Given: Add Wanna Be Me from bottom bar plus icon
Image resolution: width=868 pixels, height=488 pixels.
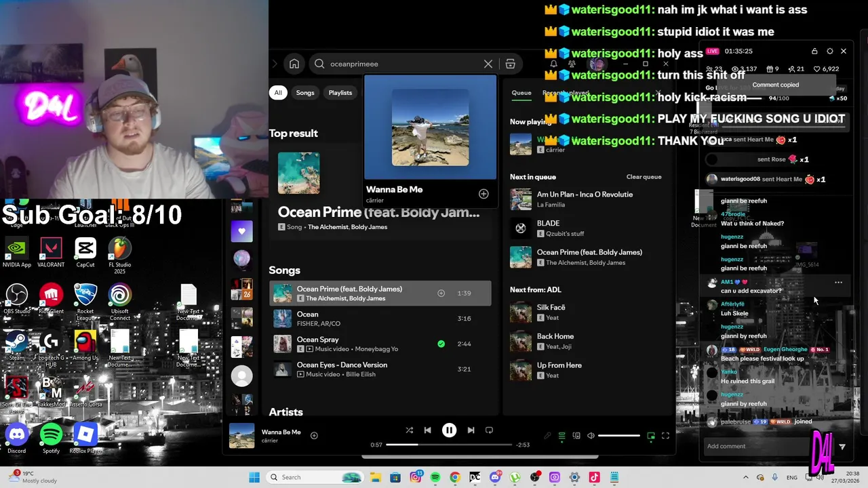Looking at the screenshot, I should (314, 435).
